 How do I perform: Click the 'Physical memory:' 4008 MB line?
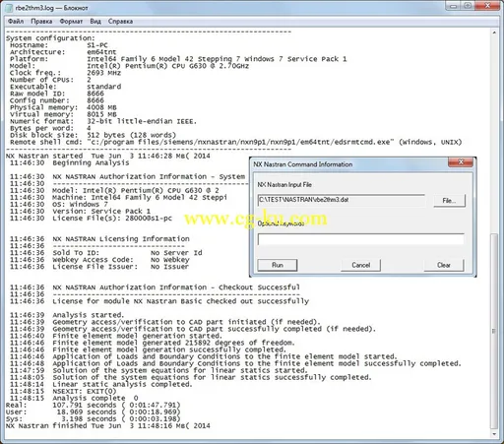click(63, 107)
